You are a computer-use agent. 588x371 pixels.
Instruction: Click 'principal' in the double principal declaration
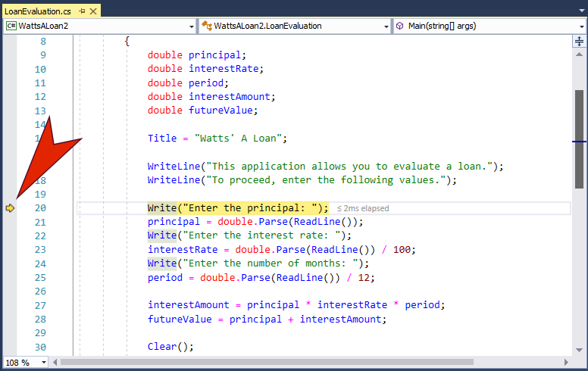point(214,55)
